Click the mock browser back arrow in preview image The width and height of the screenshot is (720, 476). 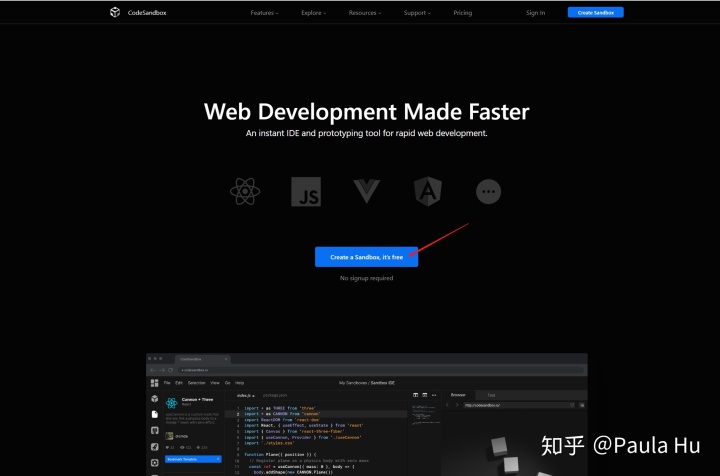point(153,370)
